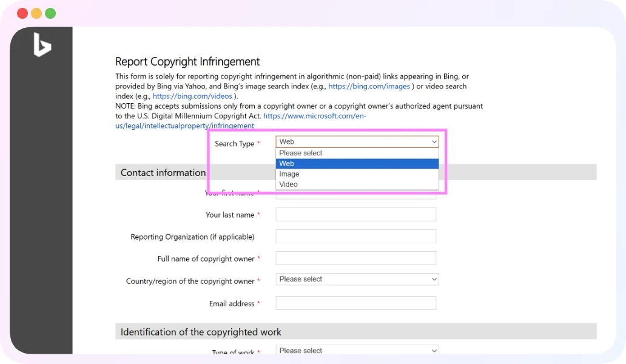Image resolution: width=626 pixels, height=364 pixels.
Task: Choose 'Please select' in the Search Type list
Action: (x=357, y=153)
